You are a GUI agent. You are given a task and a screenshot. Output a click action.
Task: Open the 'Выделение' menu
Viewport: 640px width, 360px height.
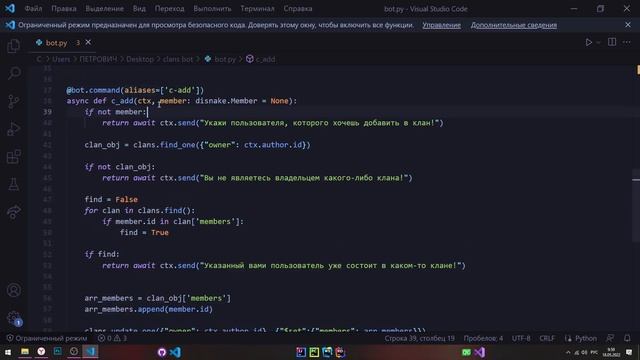104,9
